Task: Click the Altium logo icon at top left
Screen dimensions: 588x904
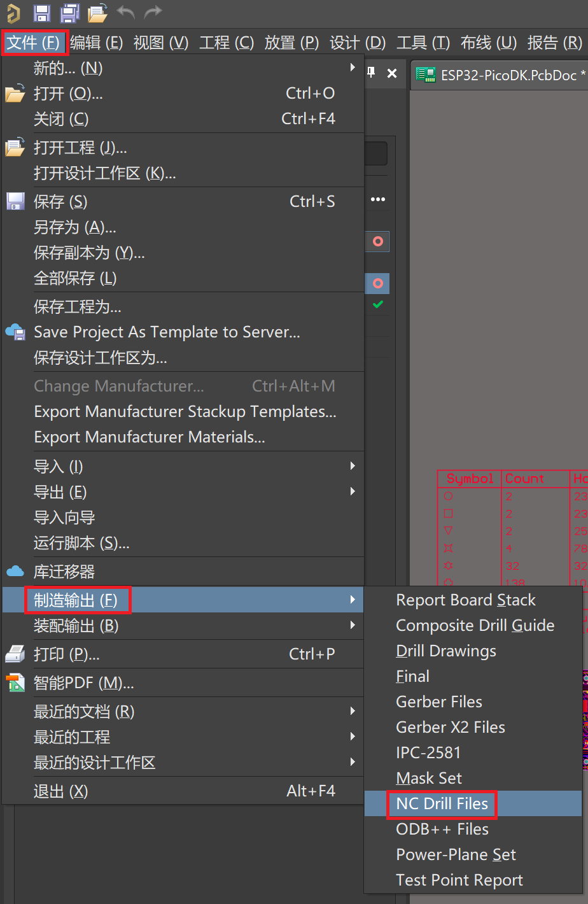Action: click(x=13, y=13)
